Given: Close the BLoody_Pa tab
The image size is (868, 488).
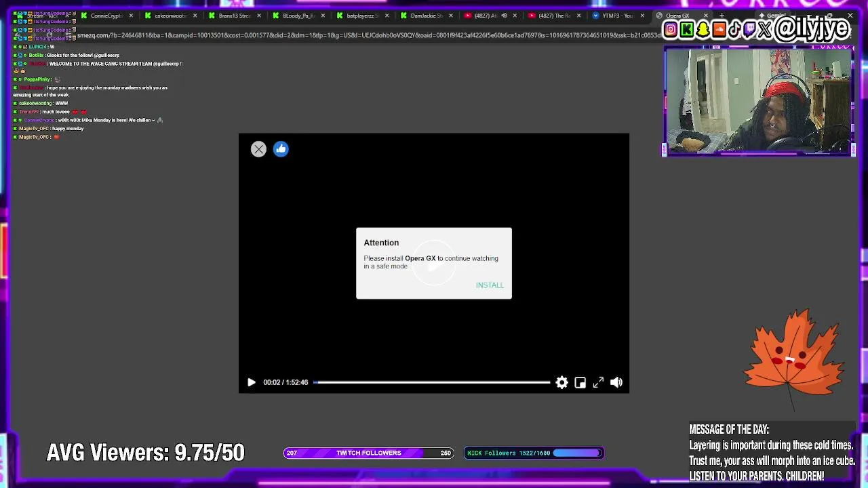Looking at the screenshot, I should pyautogui.click(x=323, y=16).
